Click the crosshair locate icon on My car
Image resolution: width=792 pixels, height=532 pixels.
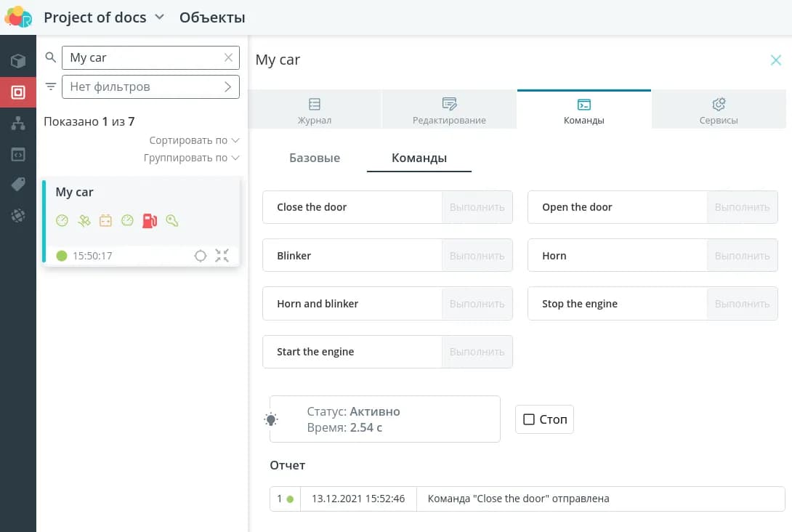[201, 256]
